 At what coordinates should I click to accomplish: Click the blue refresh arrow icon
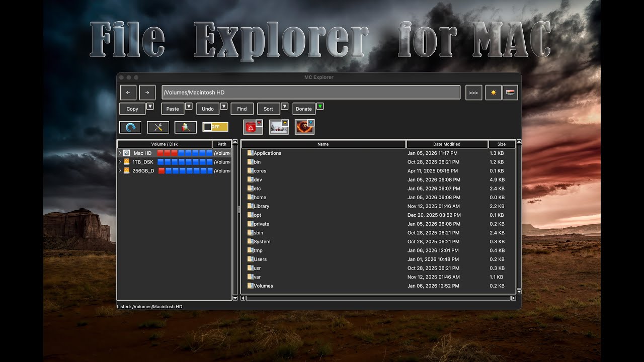point(130,127)
